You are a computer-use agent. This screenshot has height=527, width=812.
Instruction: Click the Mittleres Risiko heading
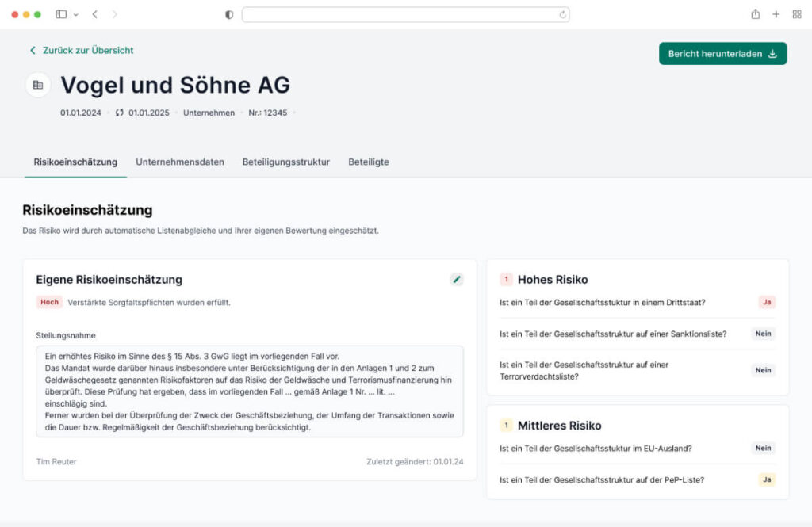click(559, 426)
